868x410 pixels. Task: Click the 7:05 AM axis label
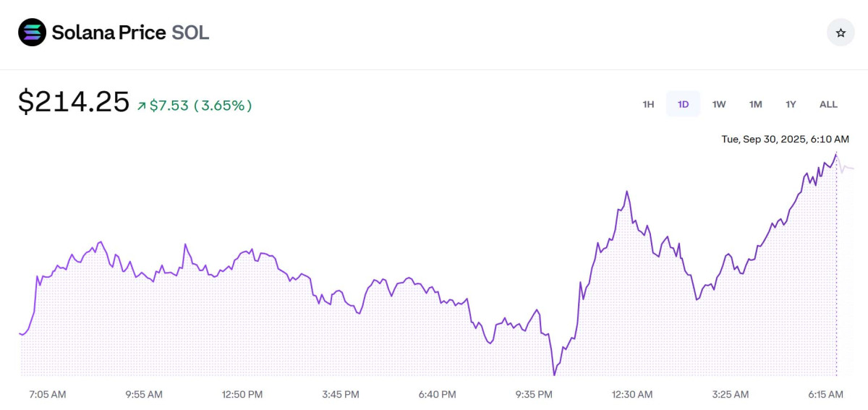pos(48,394)
